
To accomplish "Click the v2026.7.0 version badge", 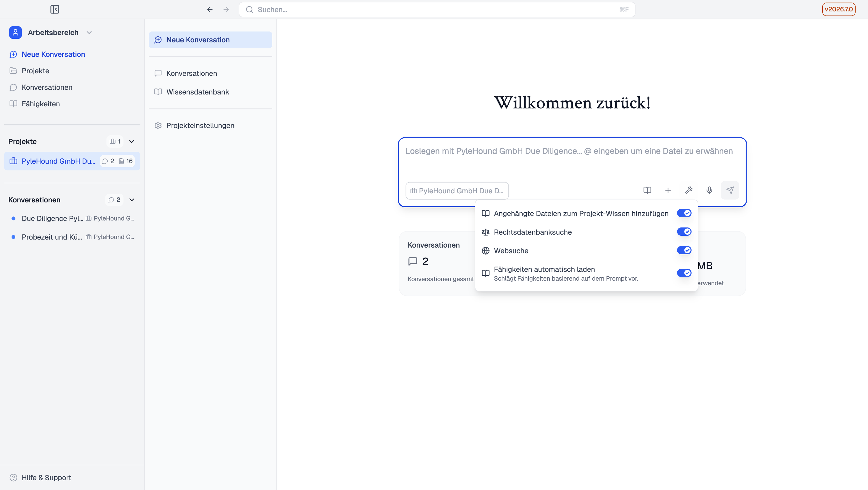I will 839,9.
